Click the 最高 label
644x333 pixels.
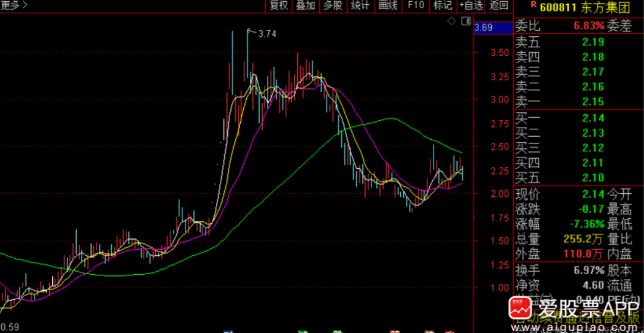[619, 210]
